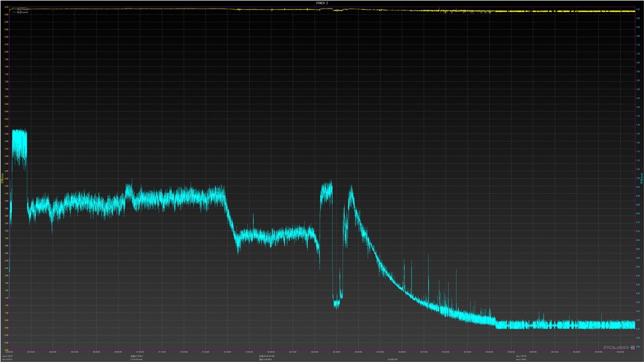Click the left voltage axis title
Screen dimensions: 644x362
coord(3,177)
